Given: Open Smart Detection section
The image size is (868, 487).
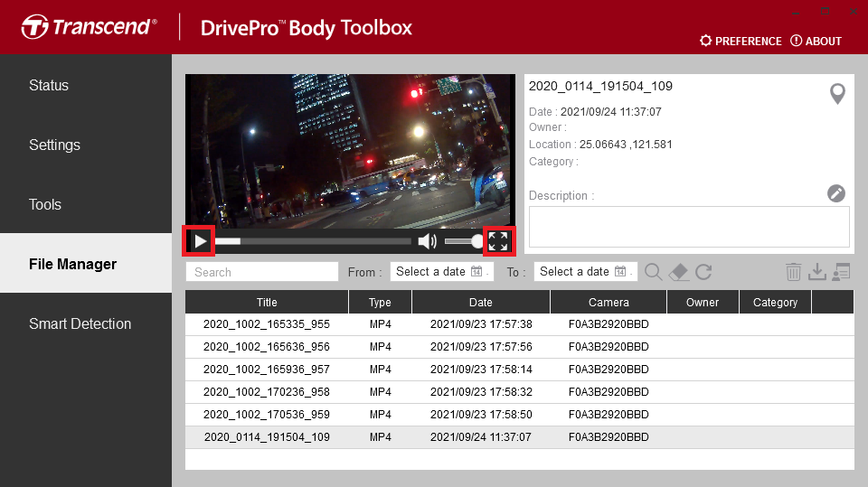Looking at the screenshot, I should [86, 323].
